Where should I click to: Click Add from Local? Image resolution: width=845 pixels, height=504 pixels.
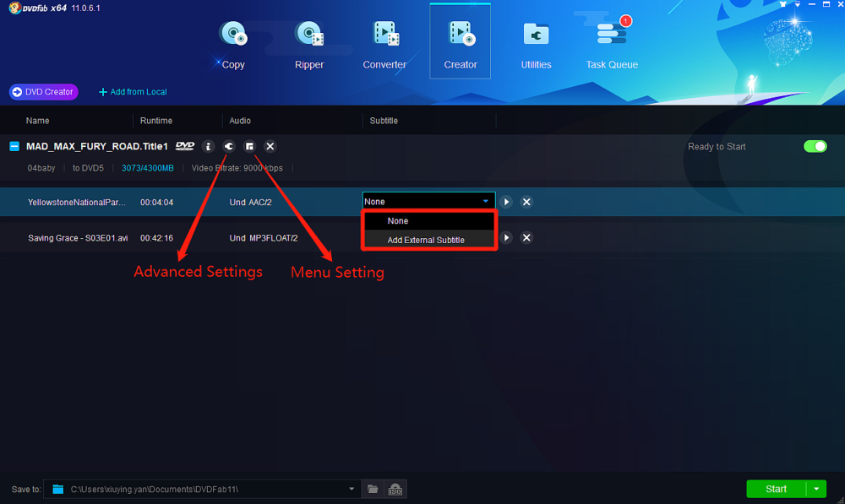[133, 92]
